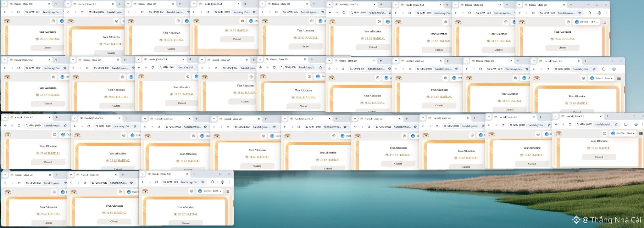This screenshot has width=644, height=228.
Task: Bookmark the page in the 0xd284...6446 window
Action: pos(616,125)
